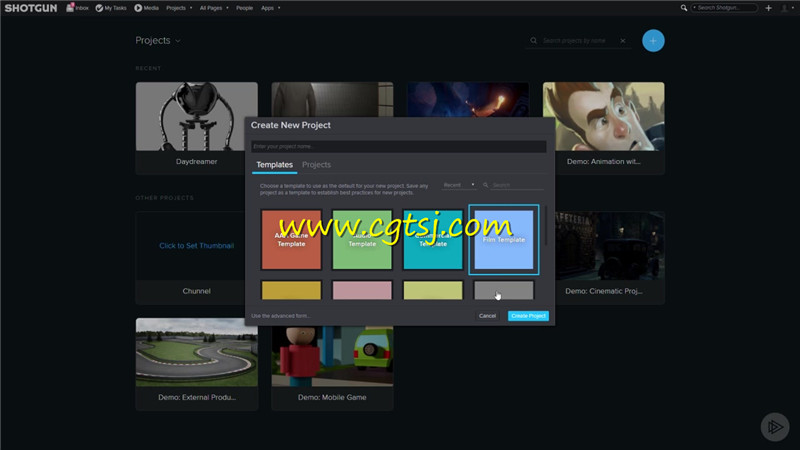Switch to the Templates tab
Image resolution: width=800 pixels, height=450 pixels.
[274, 165]
